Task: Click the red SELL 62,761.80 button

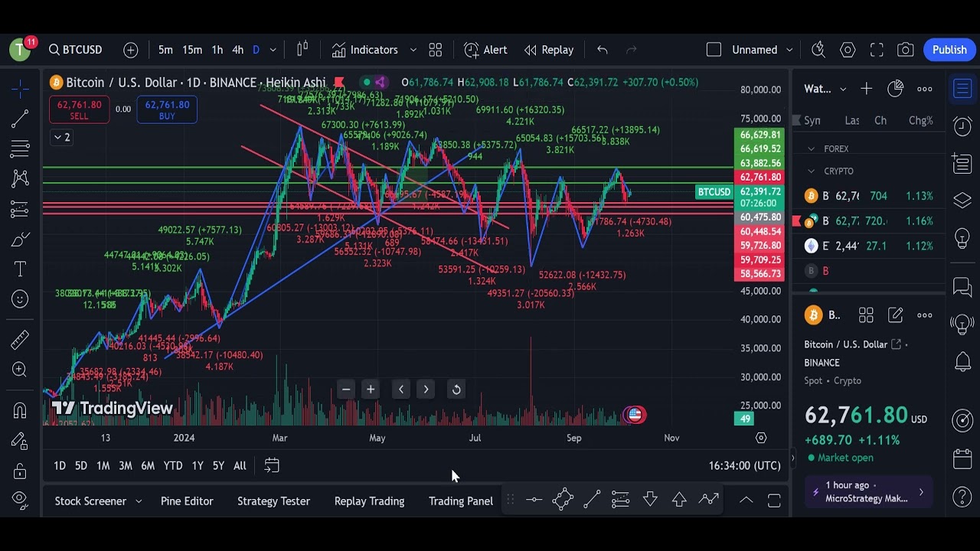Action: (79, 110)
